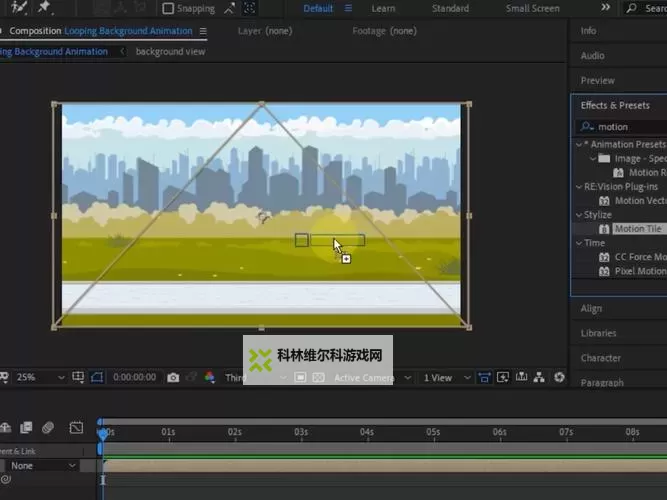Click the CC Force Motion effect icon
The width and height of the screenshot is (667, 500).
[x=604, y=257]
